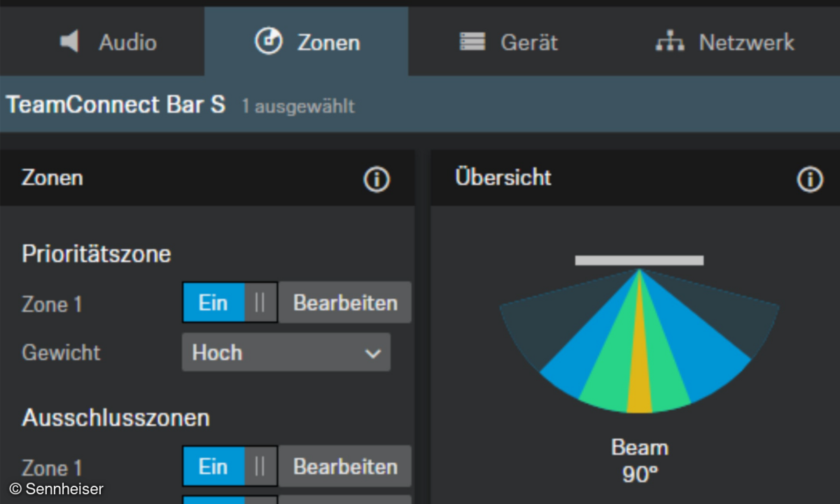The height and width of the screenshot is (504, 840).
Task: Click the Prioritätszone heading
Action: click(97, 253)
